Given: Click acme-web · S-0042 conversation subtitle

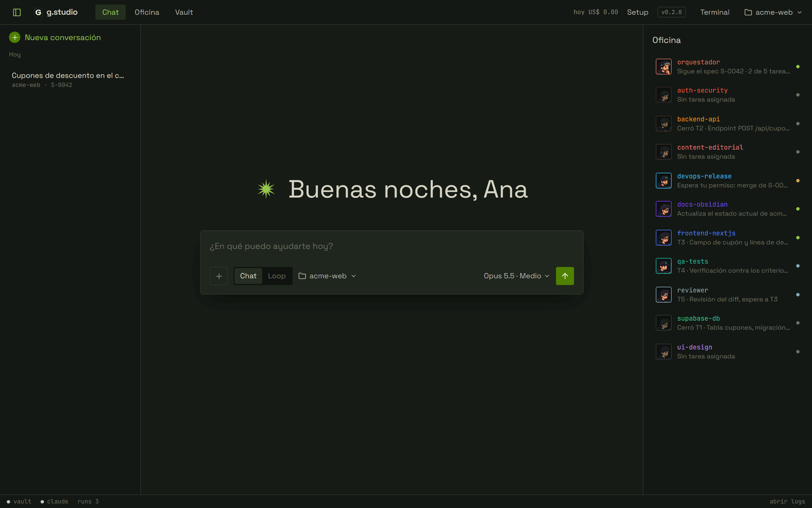Looking at the screenshot, I should [42, 85].
